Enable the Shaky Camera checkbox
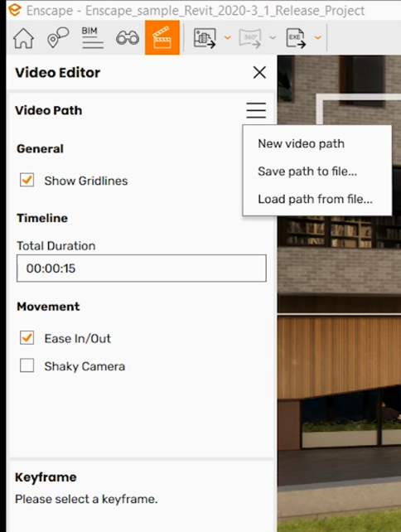401x532 pixels. coord(27,365)
